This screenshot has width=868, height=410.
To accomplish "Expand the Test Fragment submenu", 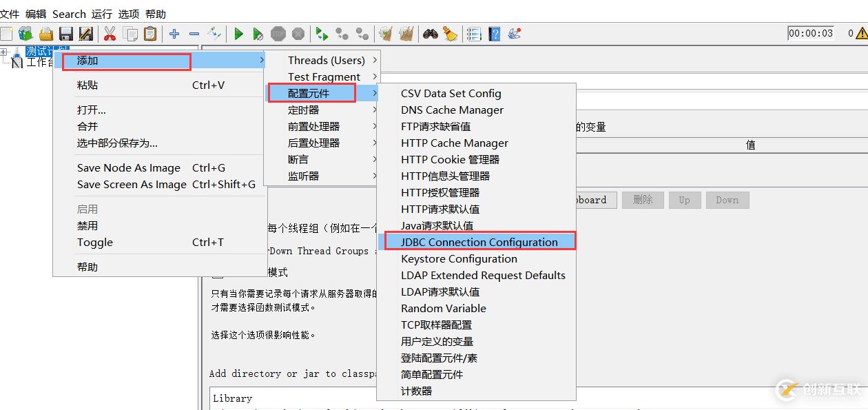I will [x=322, y=77].
